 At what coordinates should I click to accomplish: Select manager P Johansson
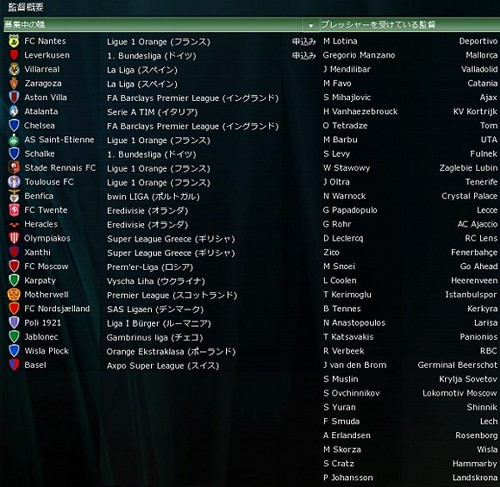click(x=348, y=478)
